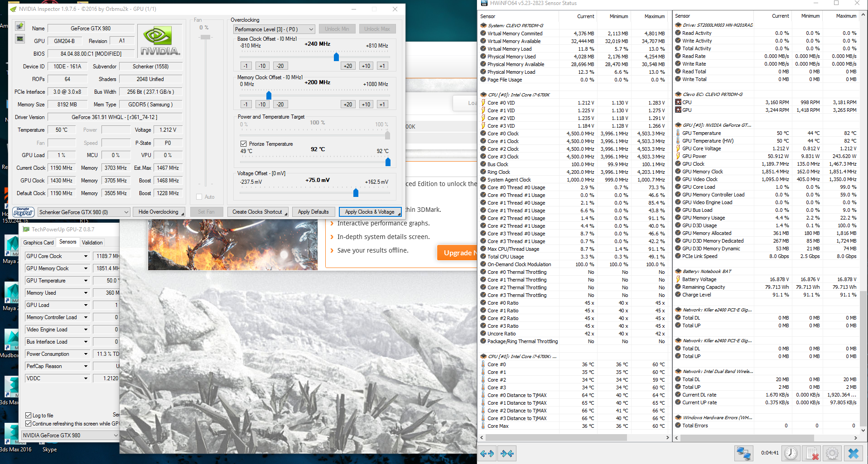Click the GPU Power lightning icon in HWiNFO
Screen dimensions: 868x464
click(x=678, y=156)
